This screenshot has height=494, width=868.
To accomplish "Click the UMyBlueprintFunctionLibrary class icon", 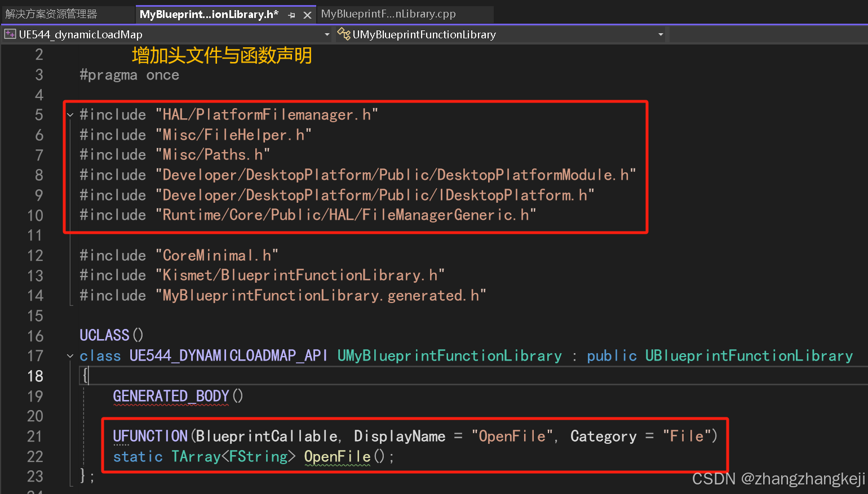I will coord(344,34).
